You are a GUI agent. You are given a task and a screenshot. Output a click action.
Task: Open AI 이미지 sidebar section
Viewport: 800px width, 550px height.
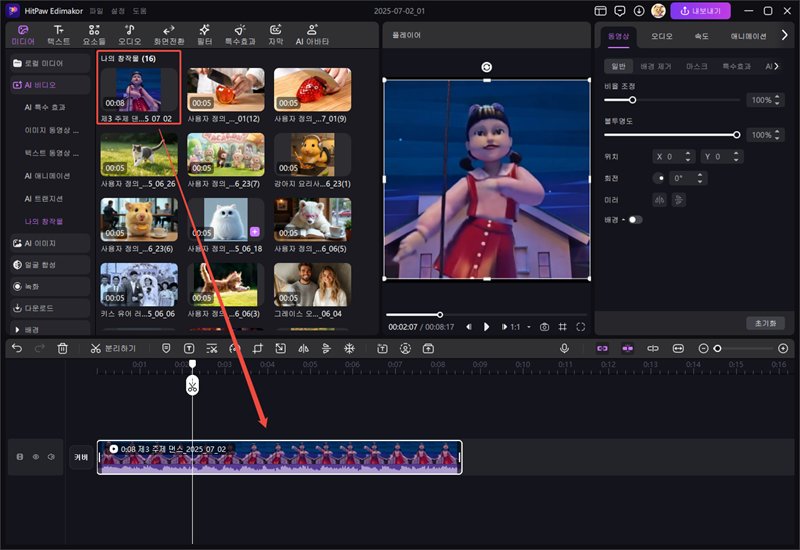click(50, 243)
